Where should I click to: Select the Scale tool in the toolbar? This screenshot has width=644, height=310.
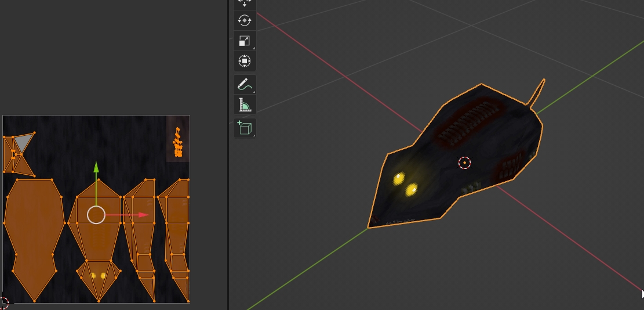(245, 41)
